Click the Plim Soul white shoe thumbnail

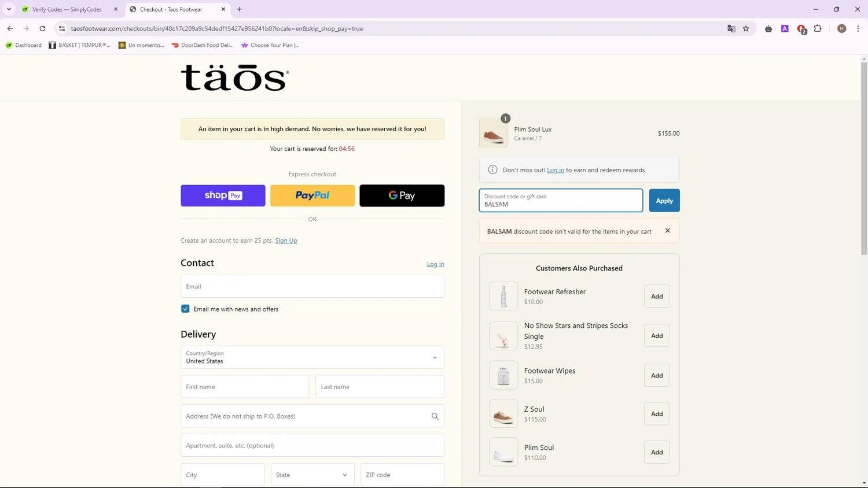503,452
